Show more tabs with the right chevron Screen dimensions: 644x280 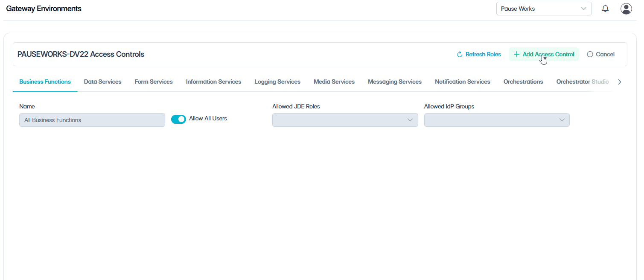coord(620,82)
